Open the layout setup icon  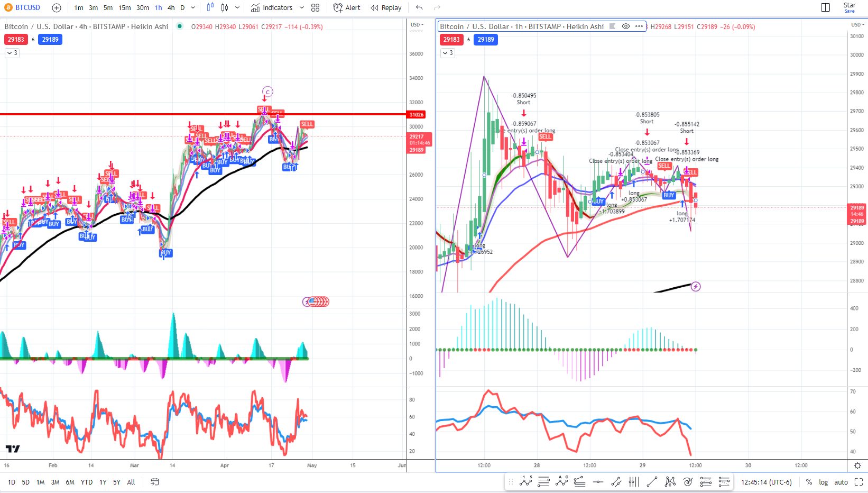coord(825,7)
